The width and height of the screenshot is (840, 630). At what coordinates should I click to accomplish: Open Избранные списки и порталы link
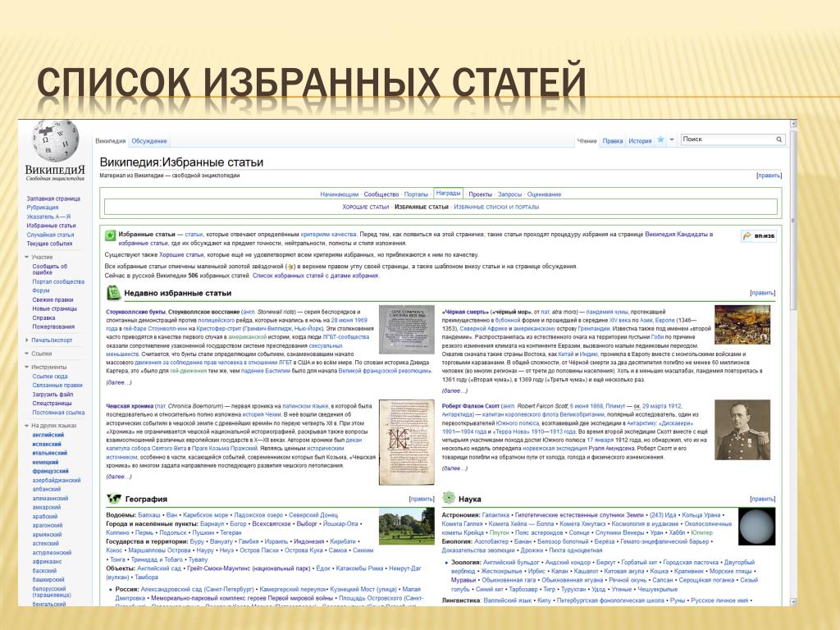pyautogui.click(x=496, y=207)
